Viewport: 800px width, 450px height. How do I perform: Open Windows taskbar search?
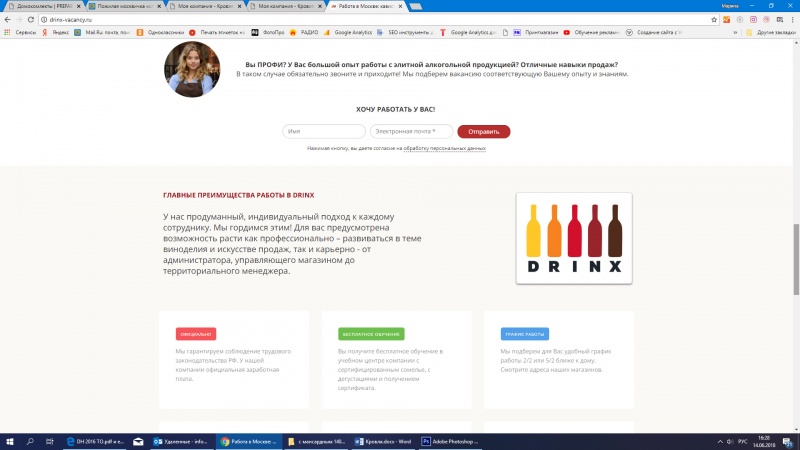click(x=30, y=441)
